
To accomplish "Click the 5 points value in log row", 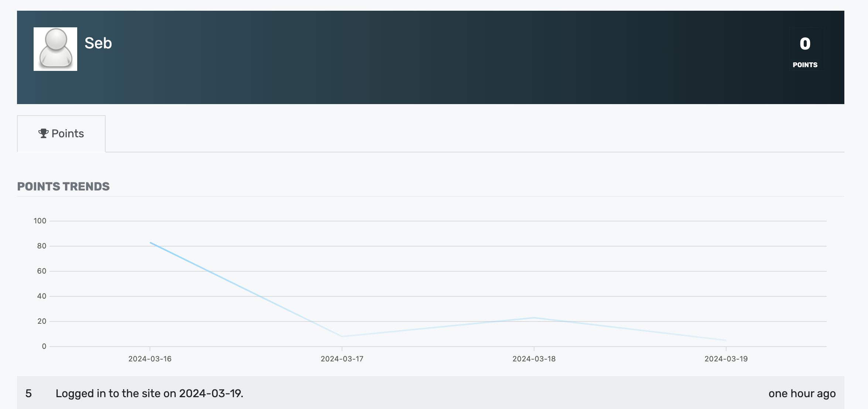I will 28,393.
